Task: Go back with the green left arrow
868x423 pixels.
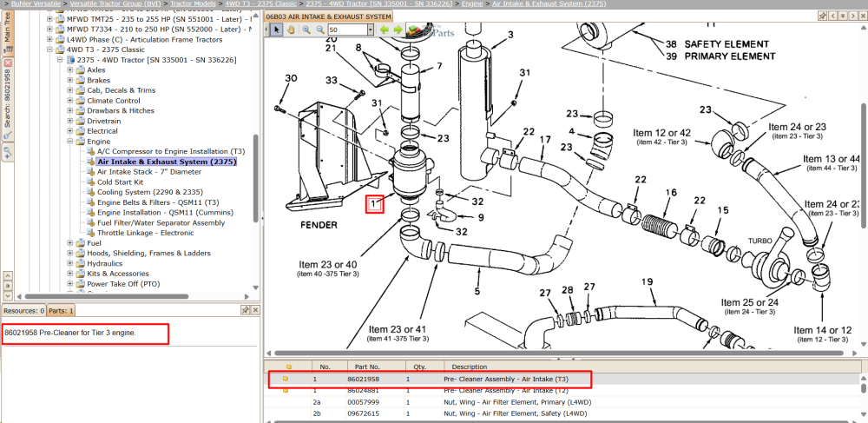Action: pyautogui.click(x=384, y=30)
